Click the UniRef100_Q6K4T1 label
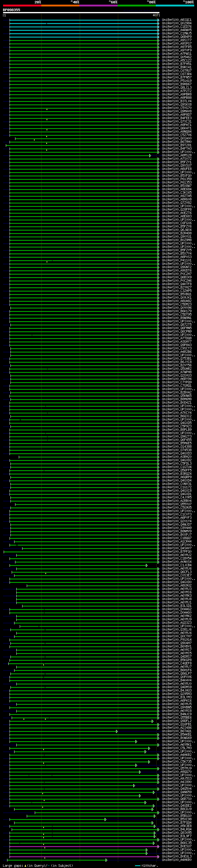This screenshot has width=197, height=868. point(176,128)
